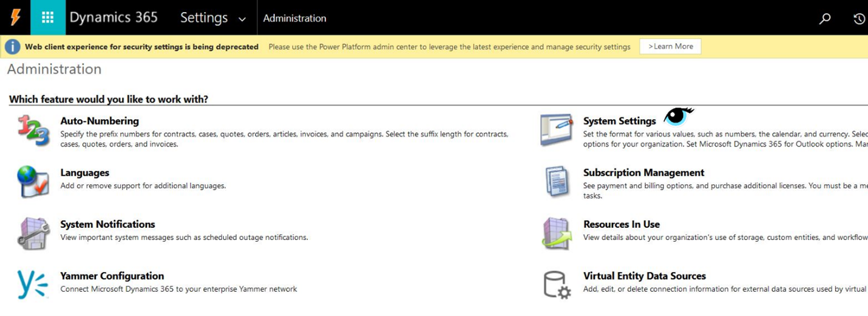Screen dimensions: 868x316
Task: Click 'Which feature would you like' heading
Action: click(x=109, y=99)
